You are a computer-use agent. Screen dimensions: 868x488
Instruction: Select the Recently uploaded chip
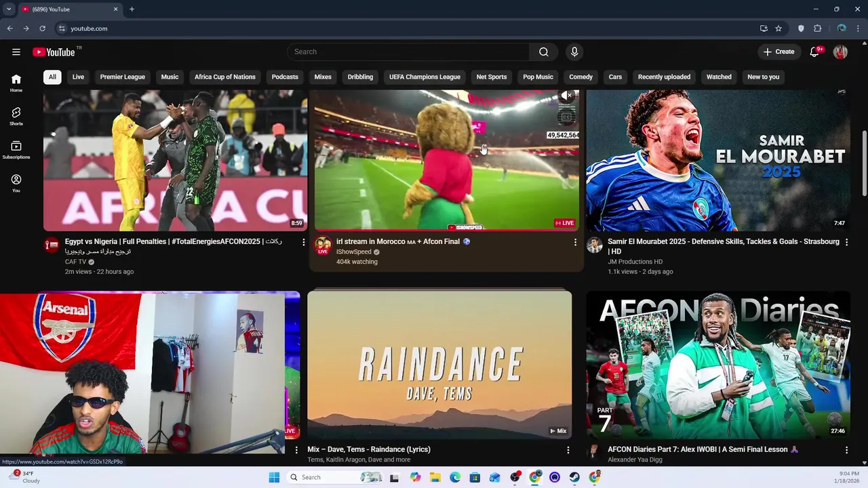click(x=664, y=77)
